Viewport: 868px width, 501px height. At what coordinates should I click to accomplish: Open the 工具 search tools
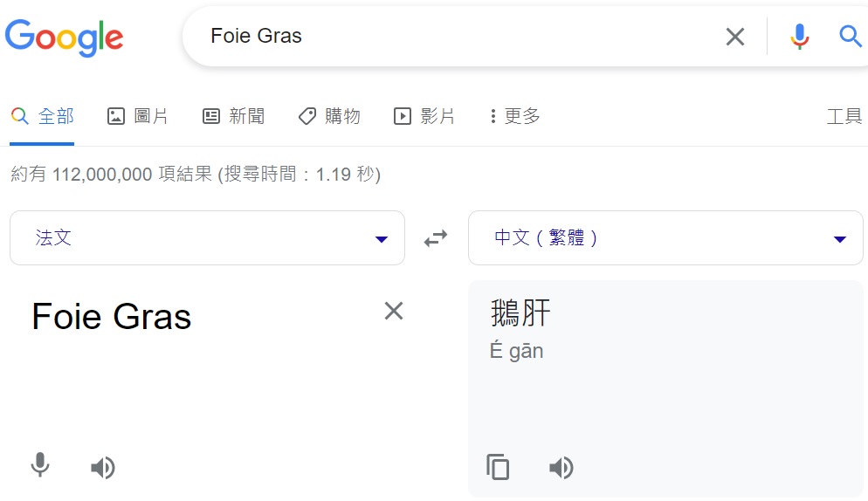(x=844, y=117)
